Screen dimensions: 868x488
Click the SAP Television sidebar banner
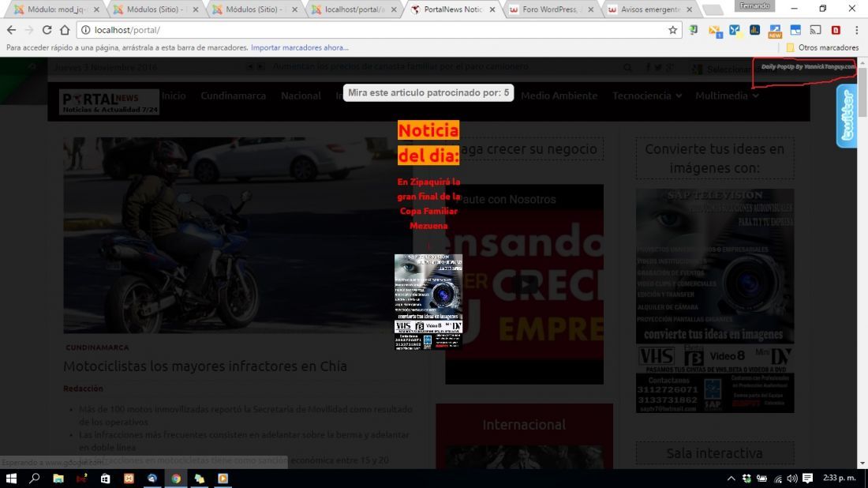pyautogui.click(x=715, y=300)
